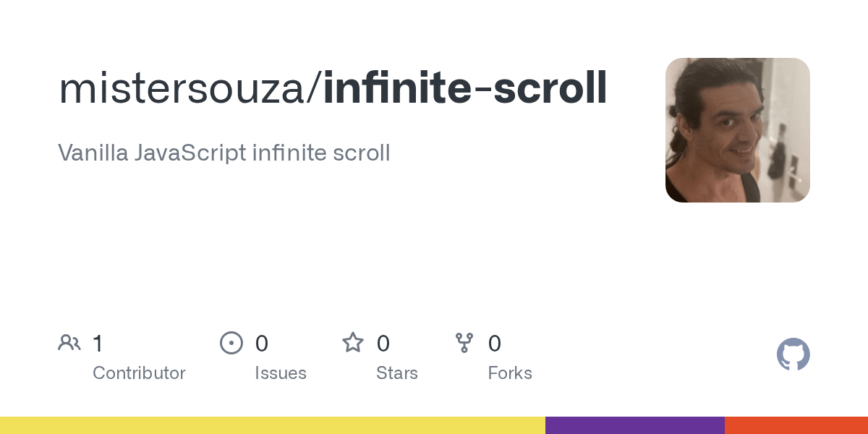Click the forks count number 0
The image size is (868, 434).
pyautogui.click(x=495, y=344)
